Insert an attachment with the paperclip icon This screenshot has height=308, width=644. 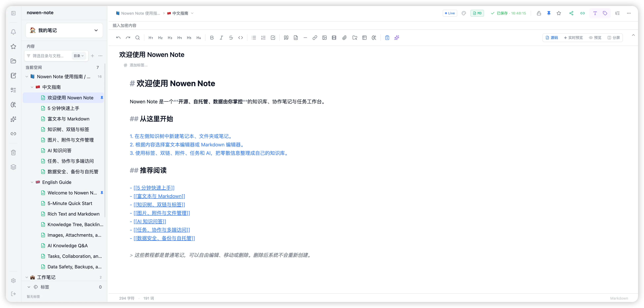point(344,38)
